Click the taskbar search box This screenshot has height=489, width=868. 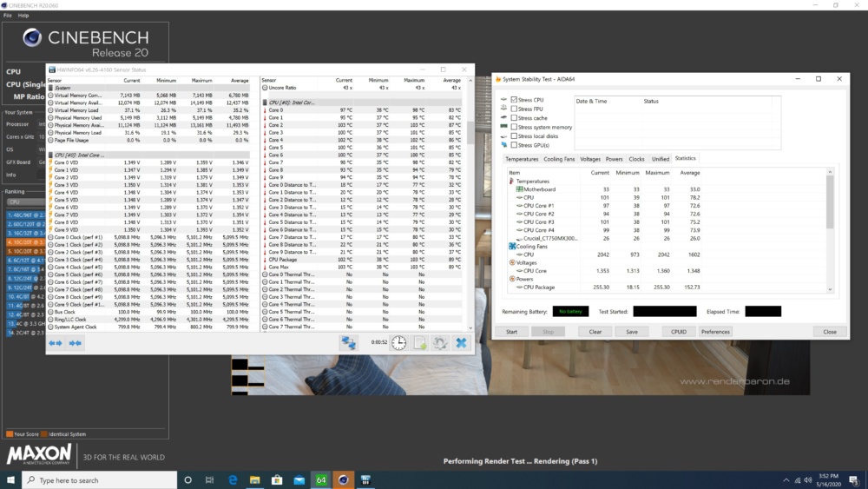point(100,480)
